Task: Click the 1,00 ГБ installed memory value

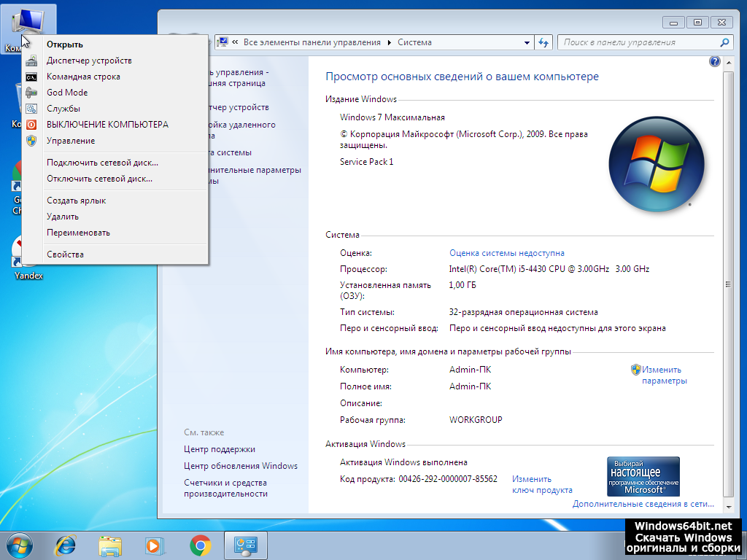Action: coord(462,285)
